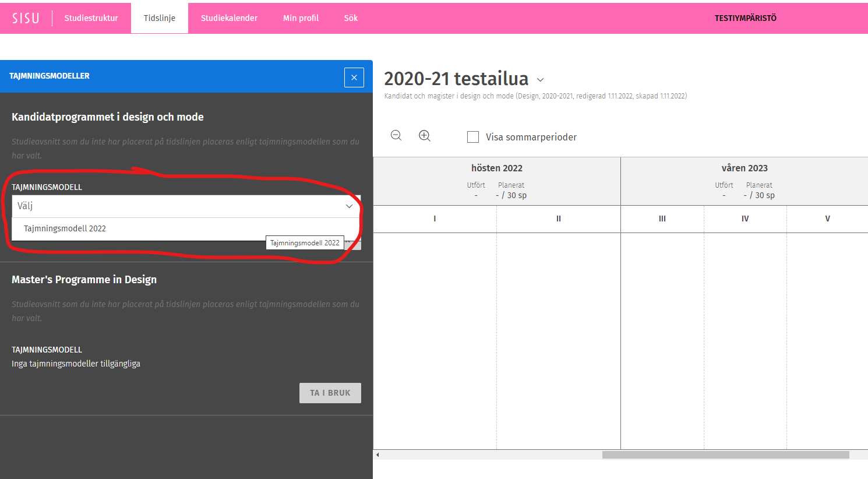Zoom in the timeline view
Image resolution: width=868 pixels, height=479 pixels.
click(x=425, y=136)
